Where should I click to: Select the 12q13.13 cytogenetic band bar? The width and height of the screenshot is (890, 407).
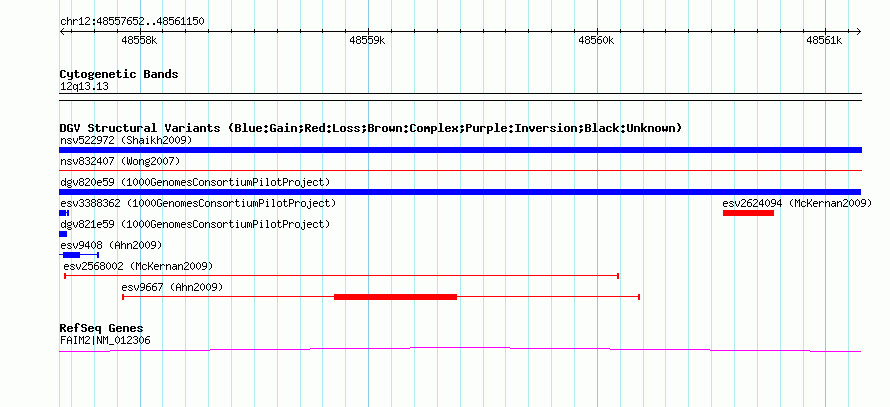(460, 97)
